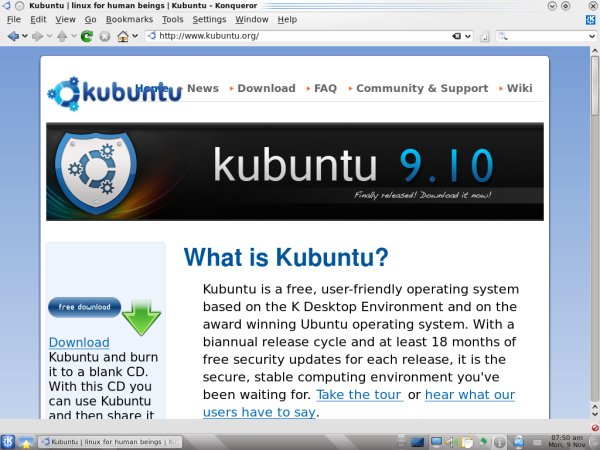Viewport: 600px width, 450px height.
Task: Click the bookmark page icon beside address bar
Action: click(x=484, y=36)
